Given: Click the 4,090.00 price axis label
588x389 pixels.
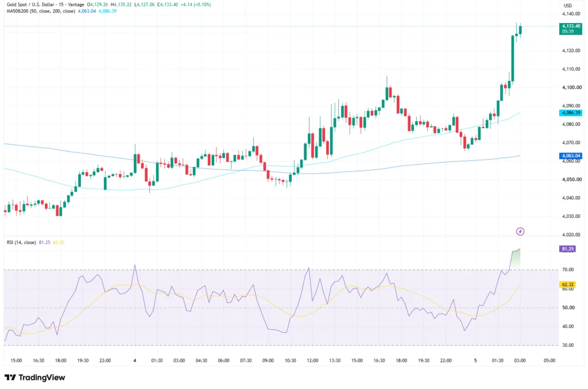Looking at the screenshot, I should [x=571, y=106].
